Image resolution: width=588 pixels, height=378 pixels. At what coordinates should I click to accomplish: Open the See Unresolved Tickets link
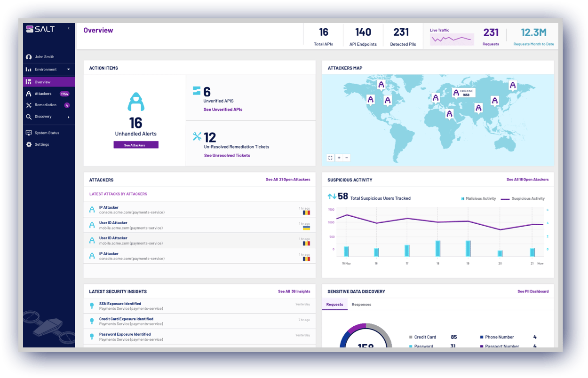click(227, 156)
